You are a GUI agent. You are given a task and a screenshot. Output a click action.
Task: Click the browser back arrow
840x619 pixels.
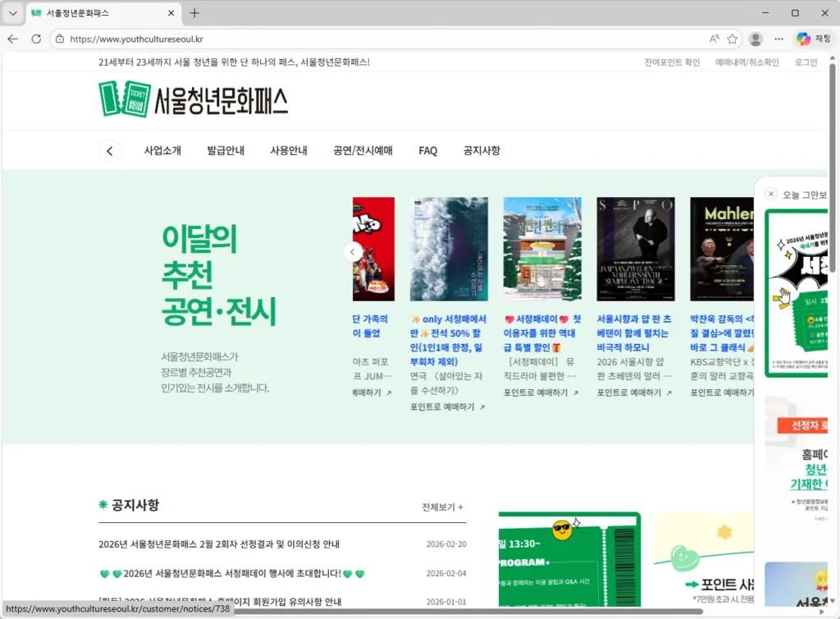[12, 39]
